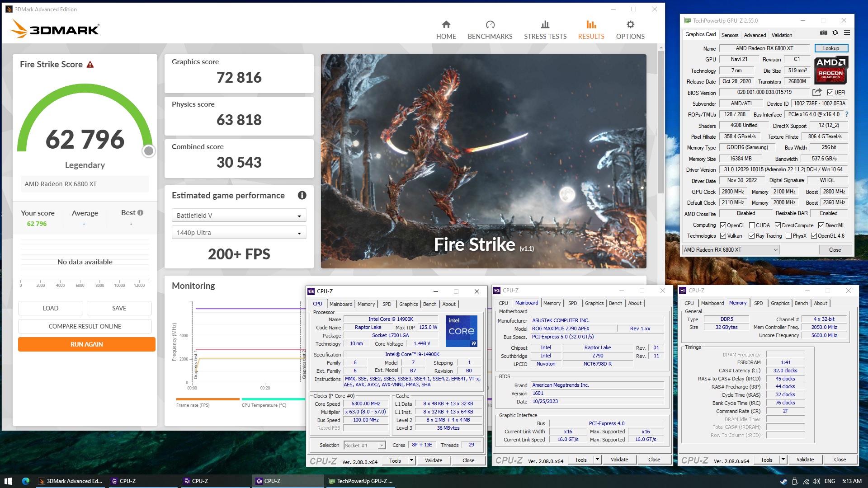Click the Fire Strike Score warning icon

tap(90, 65)
